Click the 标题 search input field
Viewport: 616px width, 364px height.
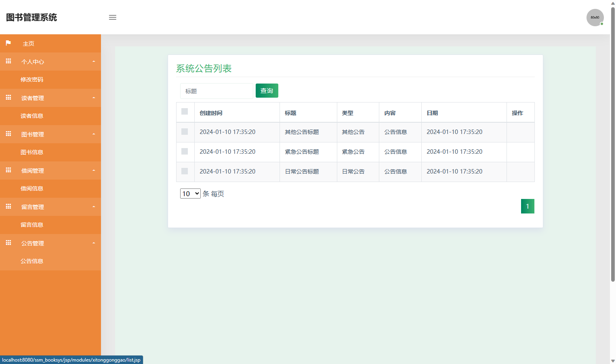(217, 91)
